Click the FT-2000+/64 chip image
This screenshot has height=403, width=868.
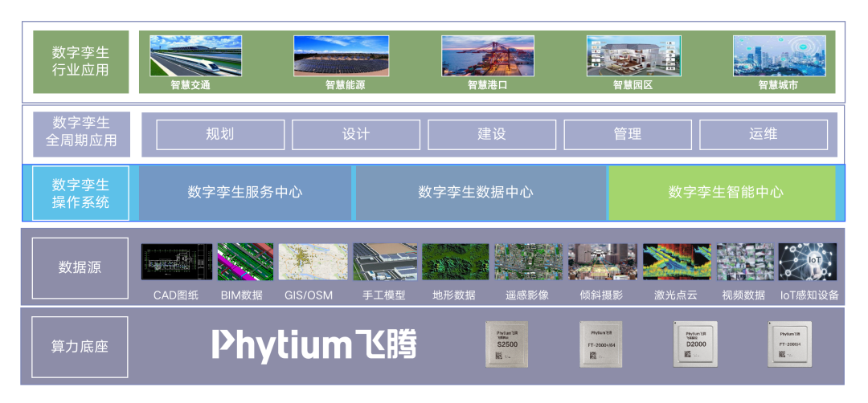(x=600, y=344)
